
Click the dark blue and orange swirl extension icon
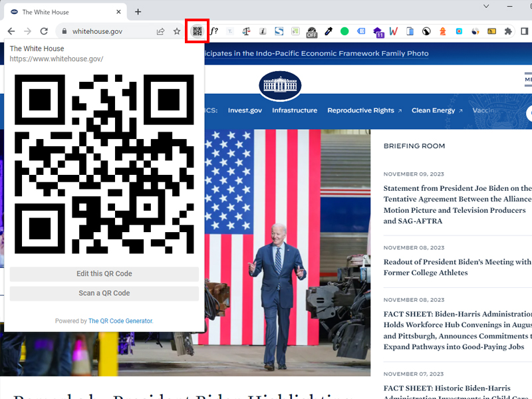click(x=475, y=31)
